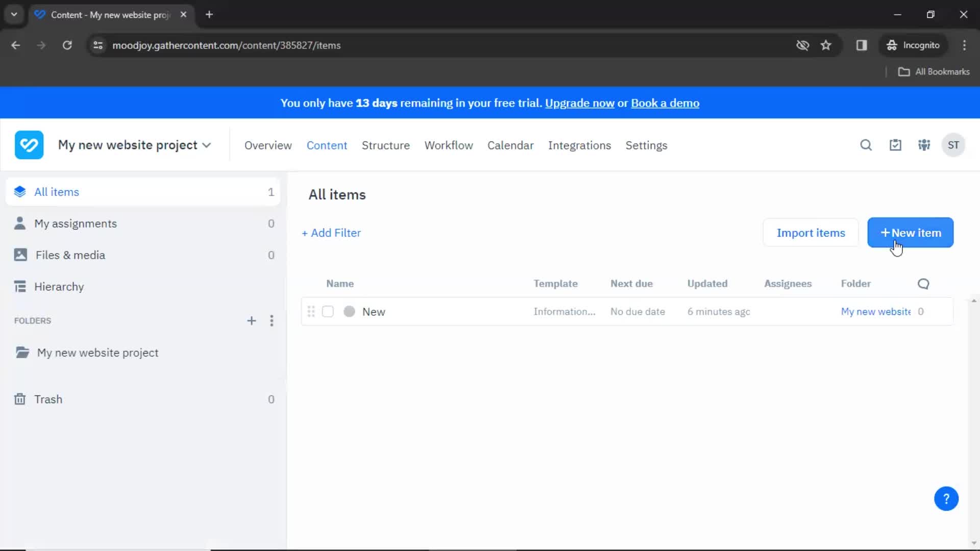Open Trash in sidebar
980x551 pixels.
(143, 399)
